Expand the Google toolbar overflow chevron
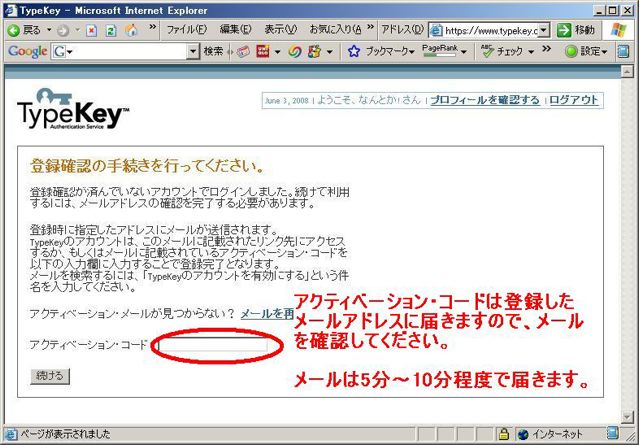 pos(546,48)
